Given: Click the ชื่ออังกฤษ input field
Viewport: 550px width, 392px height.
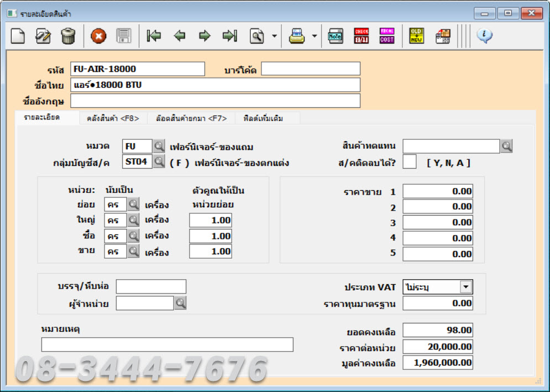Looking at the screenshot, I should 216,101.
